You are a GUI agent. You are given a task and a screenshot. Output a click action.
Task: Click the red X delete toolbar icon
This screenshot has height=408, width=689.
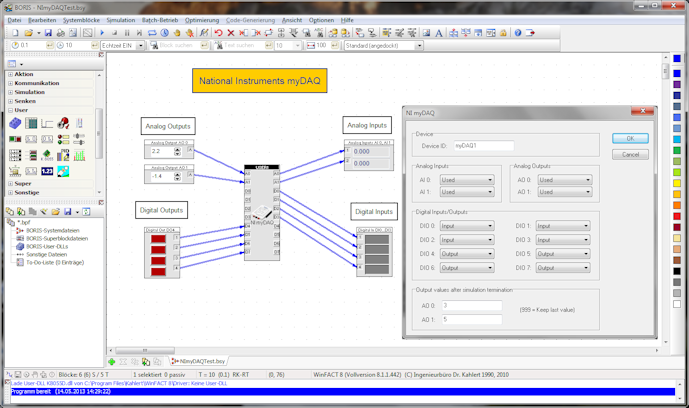[x=231, y=33]
